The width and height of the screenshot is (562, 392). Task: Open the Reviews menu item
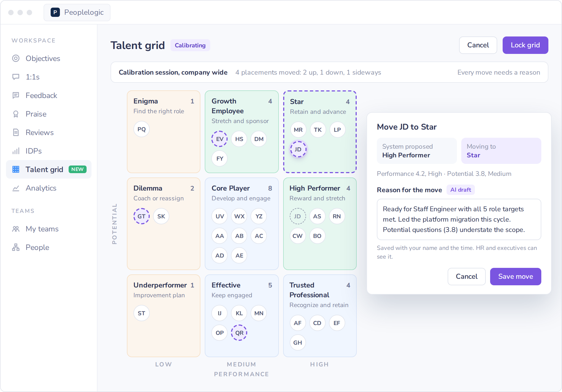click(49, 132)
